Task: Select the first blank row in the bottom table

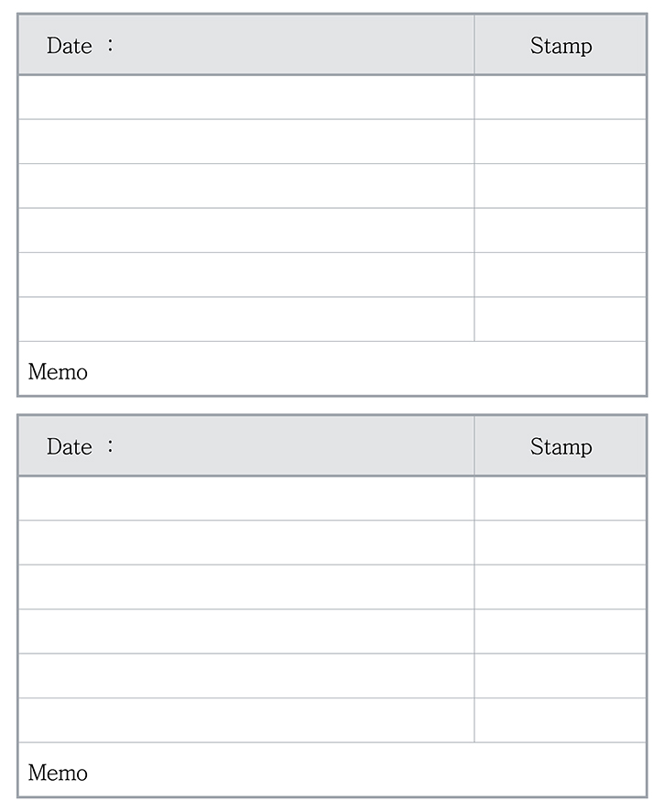Action: (x=245, y=499)
